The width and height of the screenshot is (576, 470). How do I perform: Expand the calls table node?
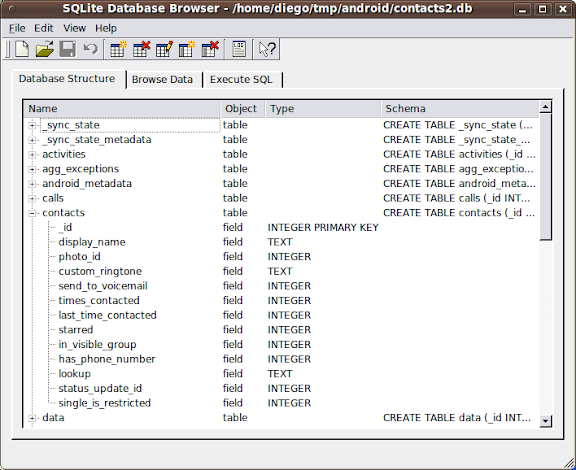(32, 198)
